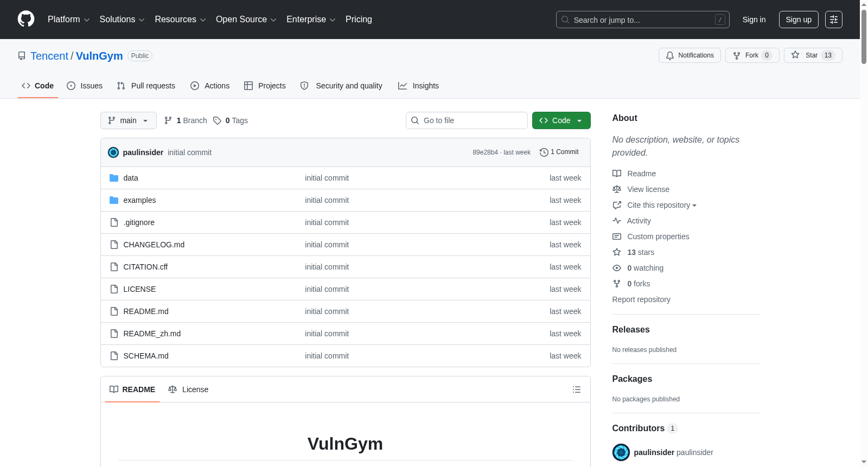Open the Security and quality tab

tap(341, 86)
